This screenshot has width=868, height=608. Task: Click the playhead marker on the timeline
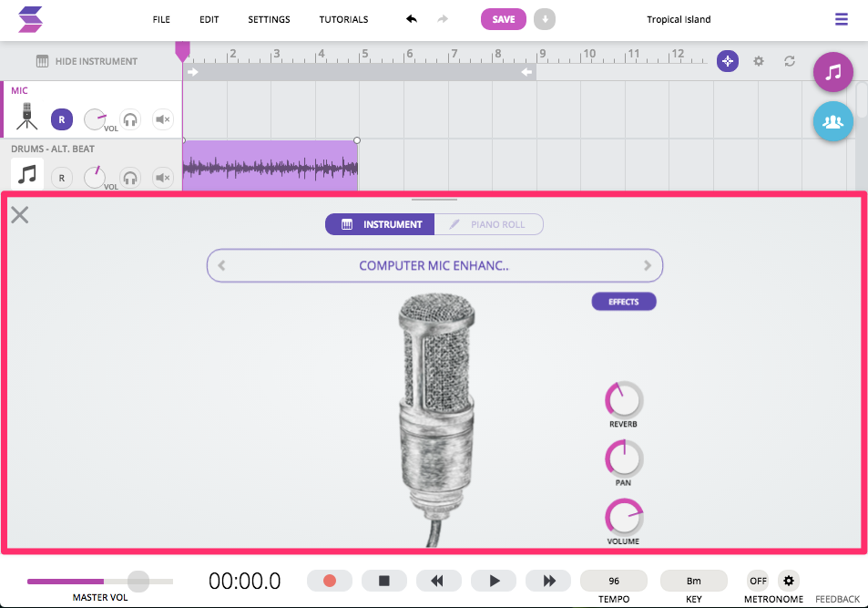[x=183, y=50]
